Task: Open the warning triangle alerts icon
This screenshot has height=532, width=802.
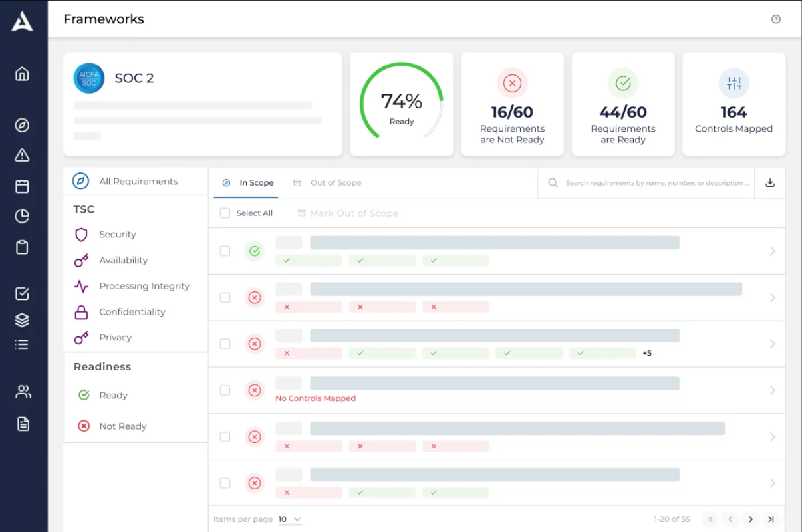Action: [22, 156]
